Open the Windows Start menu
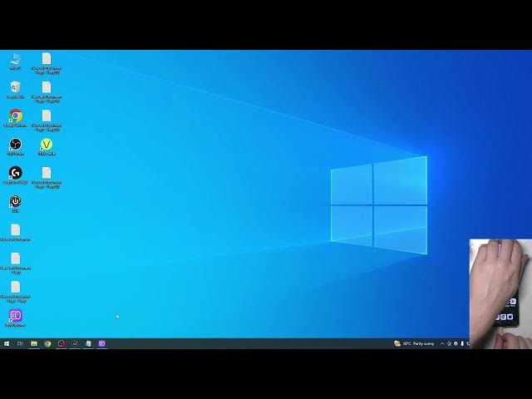Image resolution: width=532 pixels, height=399 pixels. (7, 343)
